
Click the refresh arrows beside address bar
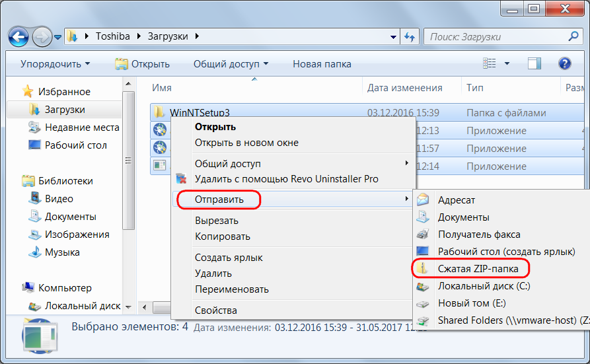(409, 36)
